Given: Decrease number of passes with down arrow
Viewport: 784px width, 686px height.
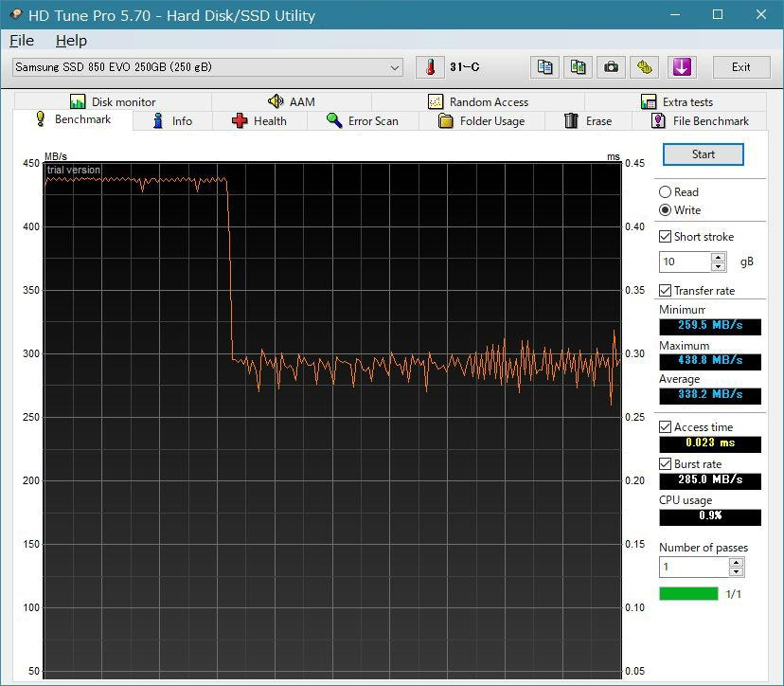Looking at the screenshot, I should tap(736, 572).
